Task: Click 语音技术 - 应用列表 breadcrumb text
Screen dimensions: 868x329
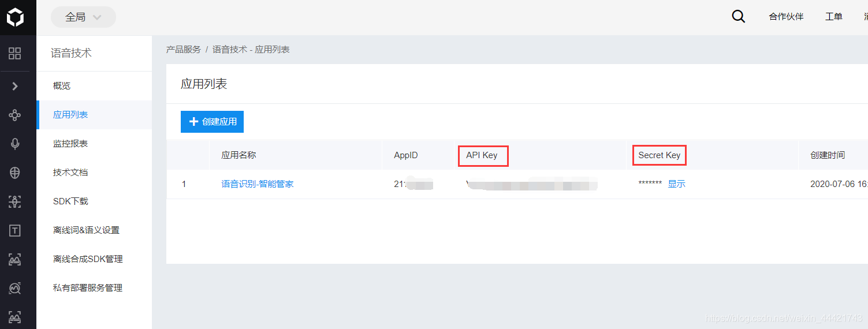Action: point(251,50)
